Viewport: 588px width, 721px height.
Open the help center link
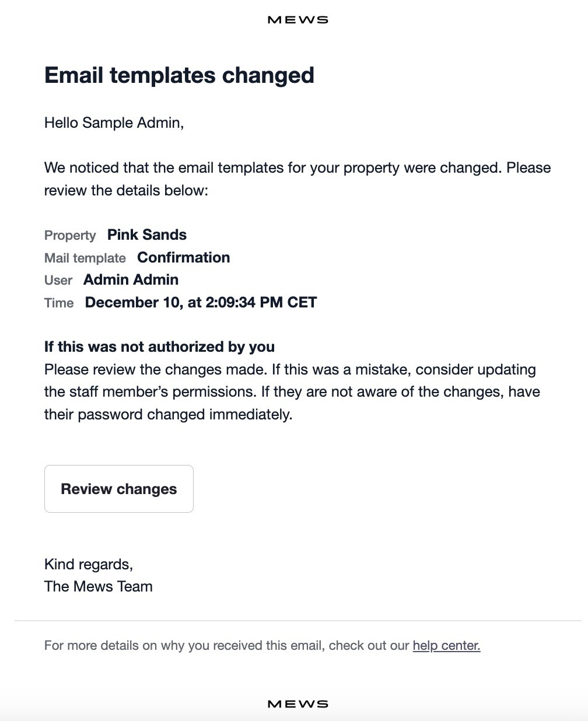coord(446,646)
